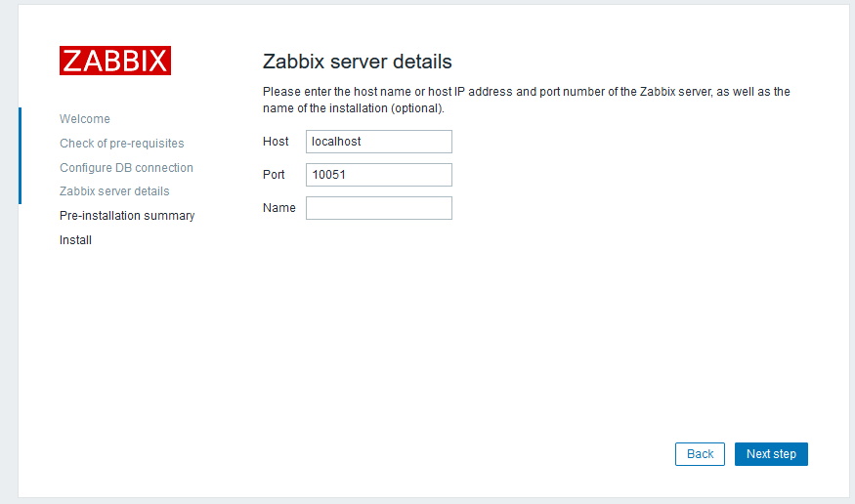This screenshot has width=855, height=504.
Task: Click the Name field label
Action: pos(278,208)
